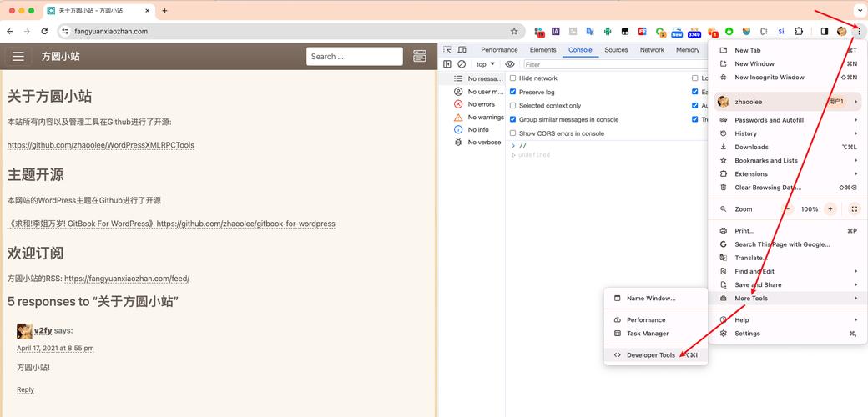868x417 pixels.
Task: Expand Find and Edit submenu
Action: [788, 271]
